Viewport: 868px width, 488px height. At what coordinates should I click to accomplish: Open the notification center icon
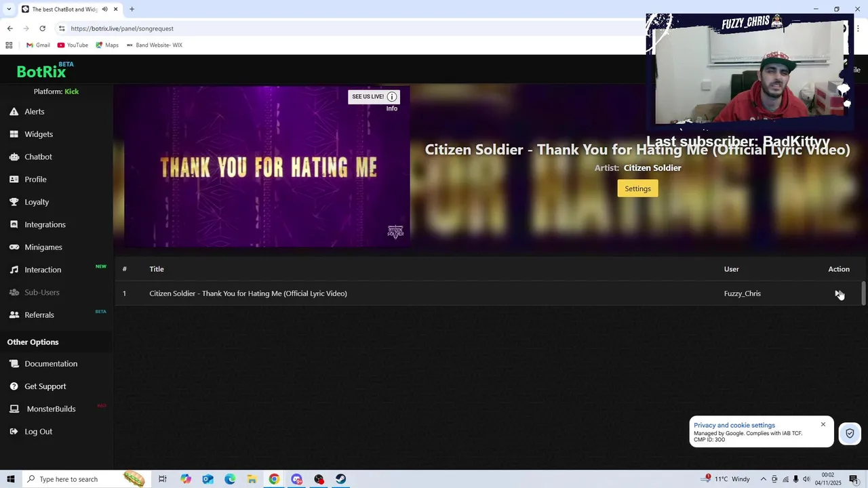[x=854, y=479]
